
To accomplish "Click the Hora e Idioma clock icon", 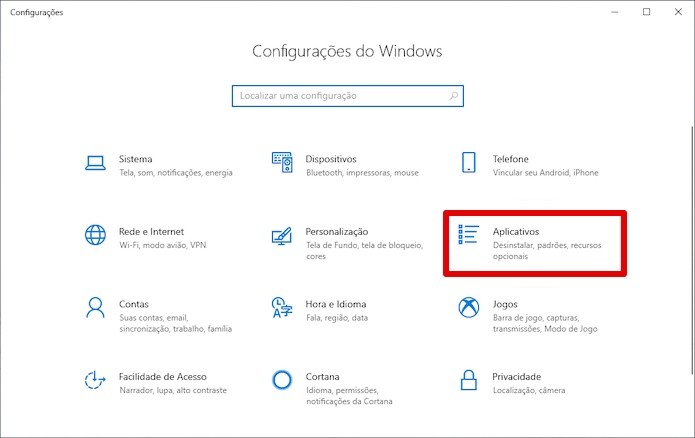I will (x=282, y=308).
